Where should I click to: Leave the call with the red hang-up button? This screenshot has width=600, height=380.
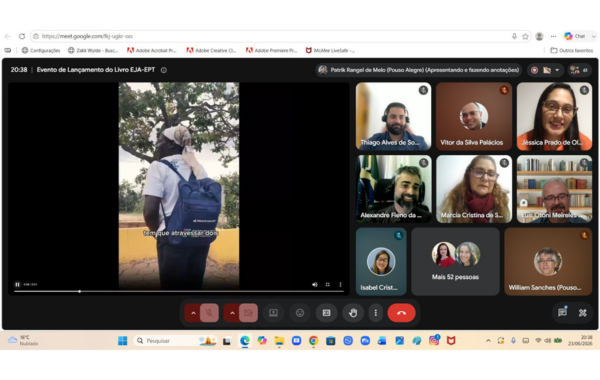[401, 313]
